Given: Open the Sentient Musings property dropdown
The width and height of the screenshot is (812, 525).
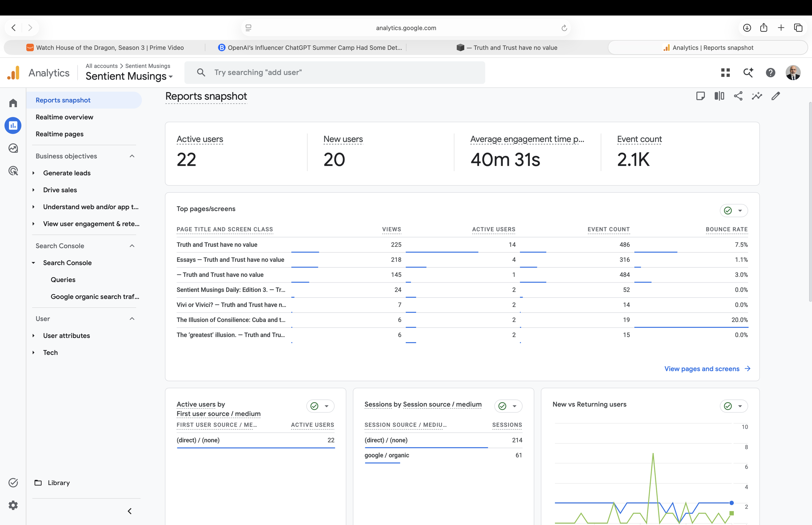Looking at the screenshot, I should 129,76.
